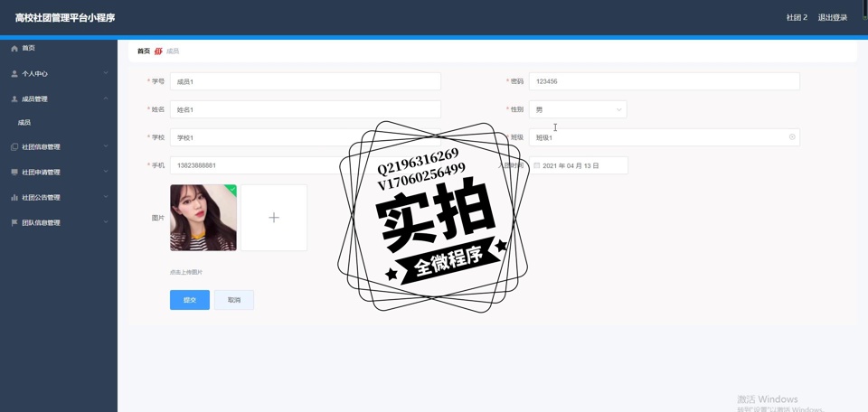
Task: Collapse the 成员管理 sidebar section
Action: click(x=106, y=98)
